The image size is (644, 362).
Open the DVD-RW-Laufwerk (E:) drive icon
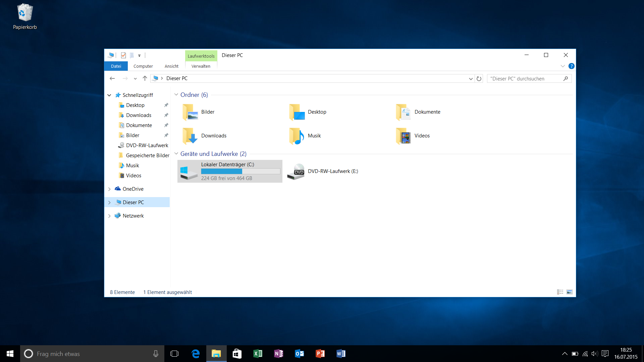pyautogui.click(x=296, y=171)
